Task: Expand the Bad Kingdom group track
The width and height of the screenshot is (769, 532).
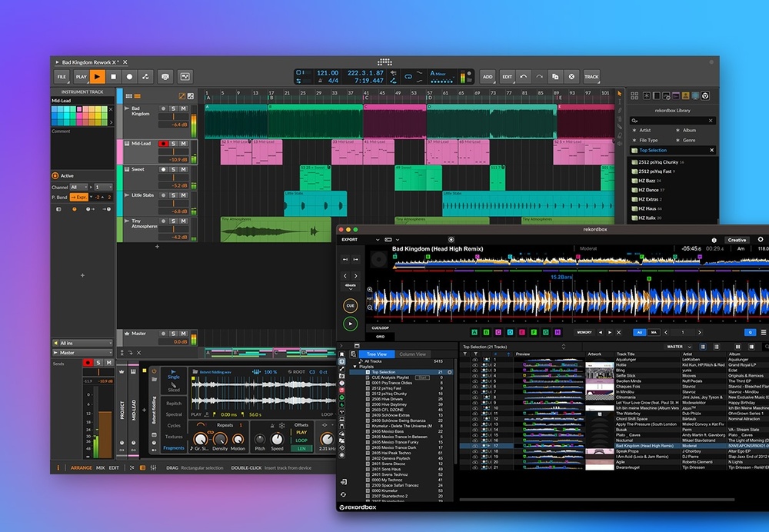Action: (x=127, y=108)
